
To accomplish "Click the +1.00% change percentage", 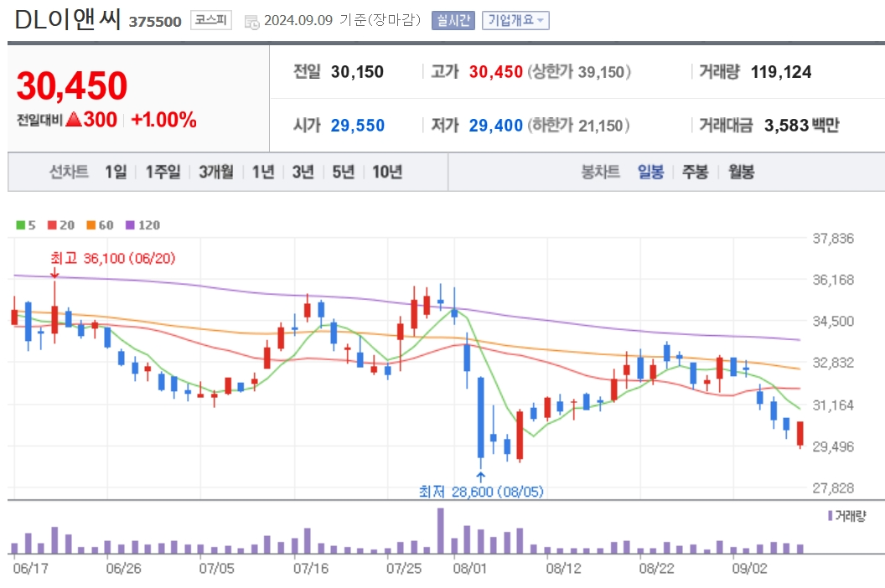I will tap(163, 120).
